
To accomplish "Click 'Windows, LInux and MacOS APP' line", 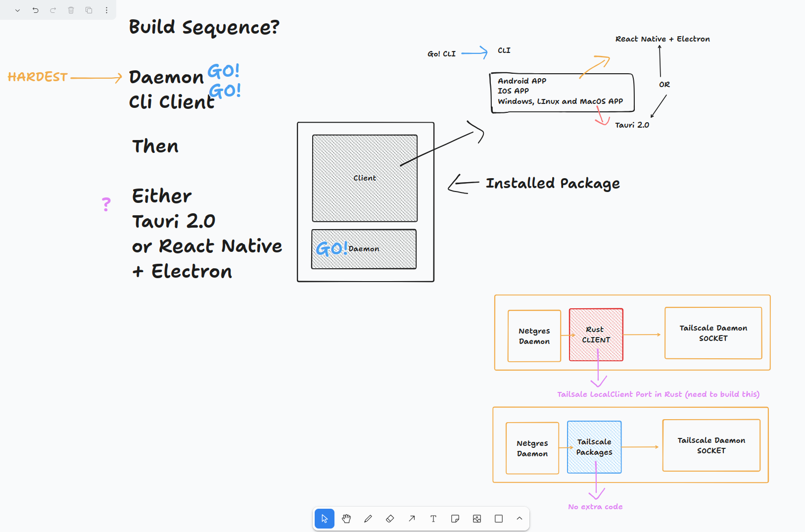I will pos(560,101).
